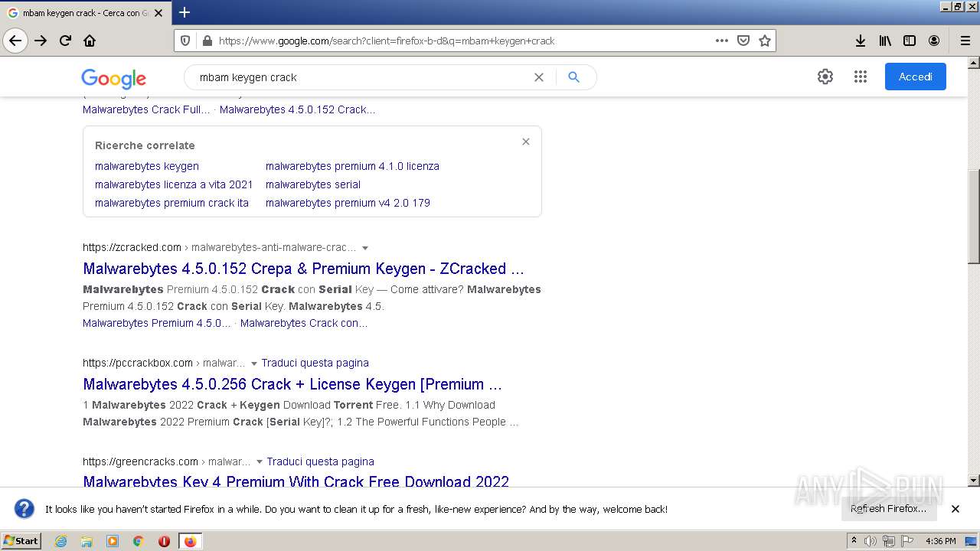Open Malwarebytes 4.5.0.256 Crack result title
The width and height of the screenshot is (980, 551).
tap(292, 384)
